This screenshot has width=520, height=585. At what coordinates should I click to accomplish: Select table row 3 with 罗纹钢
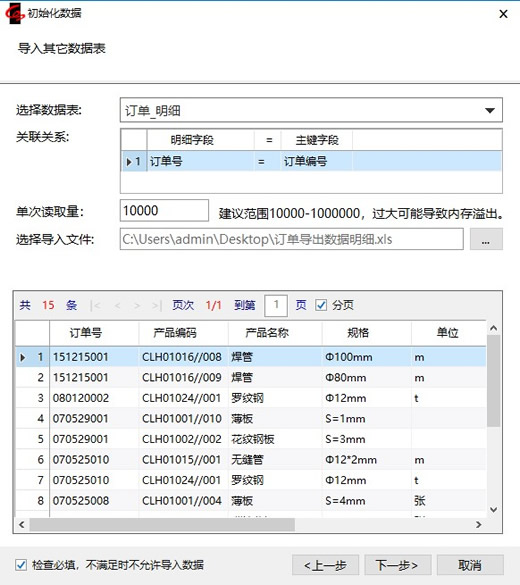click(251, 398)
